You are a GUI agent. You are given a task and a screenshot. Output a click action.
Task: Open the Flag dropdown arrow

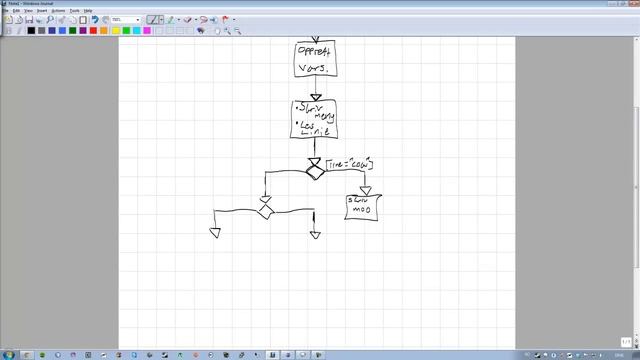click(234, 20)
